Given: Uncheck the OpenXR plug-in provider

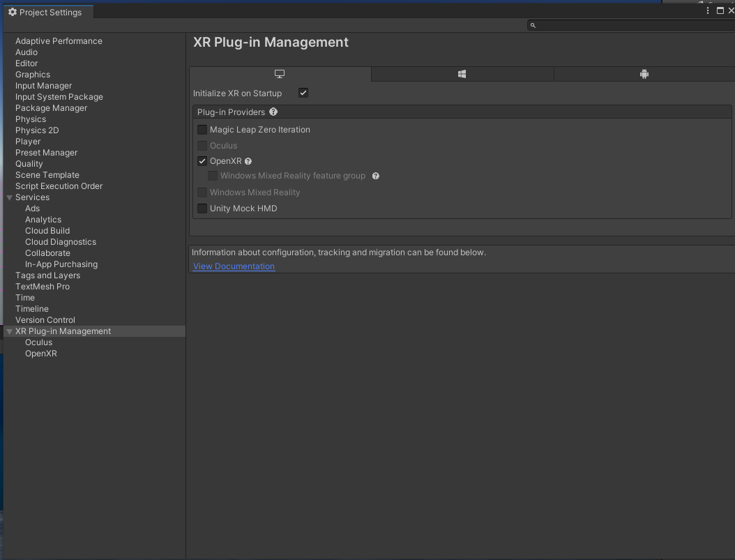Looking at the screenshot, I should click(x=202, y=161).
